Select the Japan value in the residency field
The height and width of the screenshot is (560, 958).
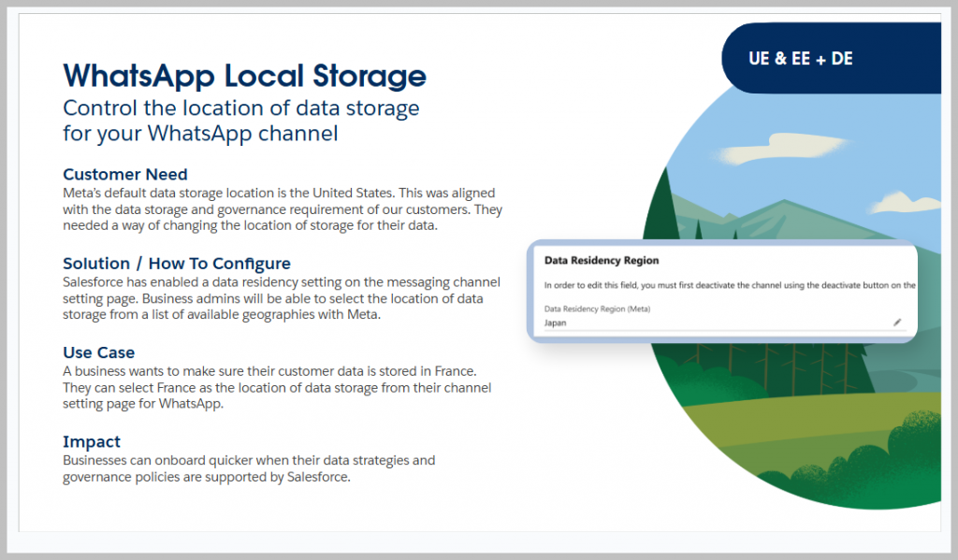tap(558, 323)
